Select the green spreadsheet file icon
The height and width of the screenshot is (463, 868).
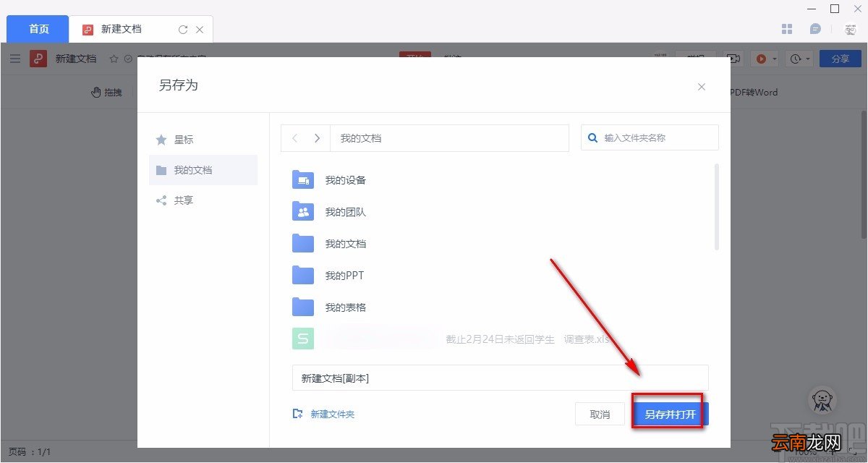(303, 339)
